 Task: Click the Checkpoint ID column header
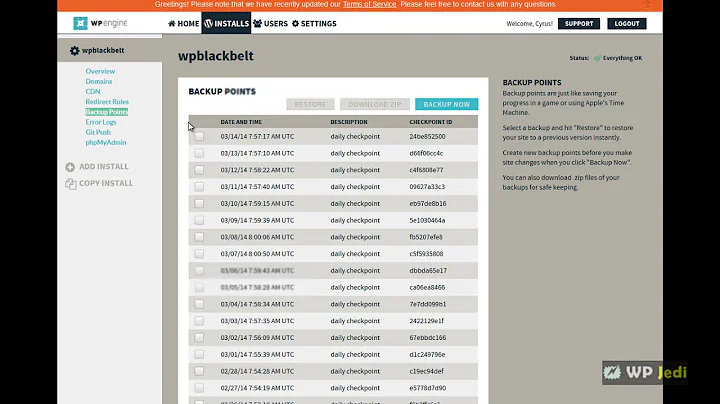[x=431, y=122]
